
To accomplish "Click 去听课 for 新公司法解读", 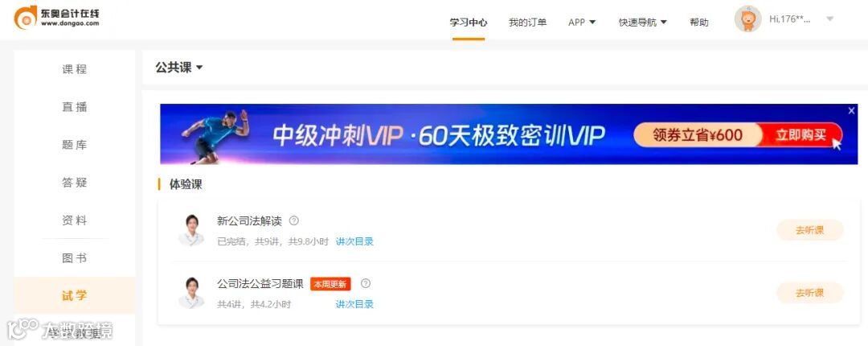I will [810, 230].
